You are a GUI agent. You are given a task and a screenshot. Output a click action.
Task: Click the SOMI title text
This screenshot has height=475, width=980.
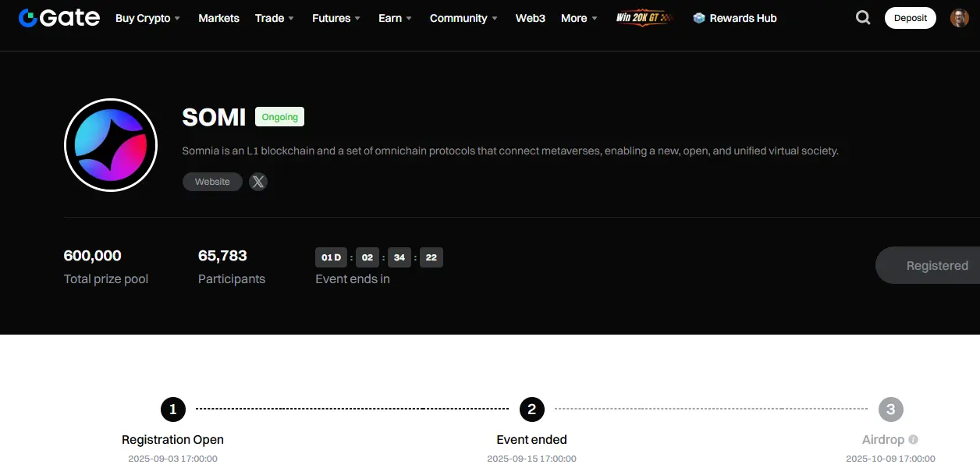point(214,117)
